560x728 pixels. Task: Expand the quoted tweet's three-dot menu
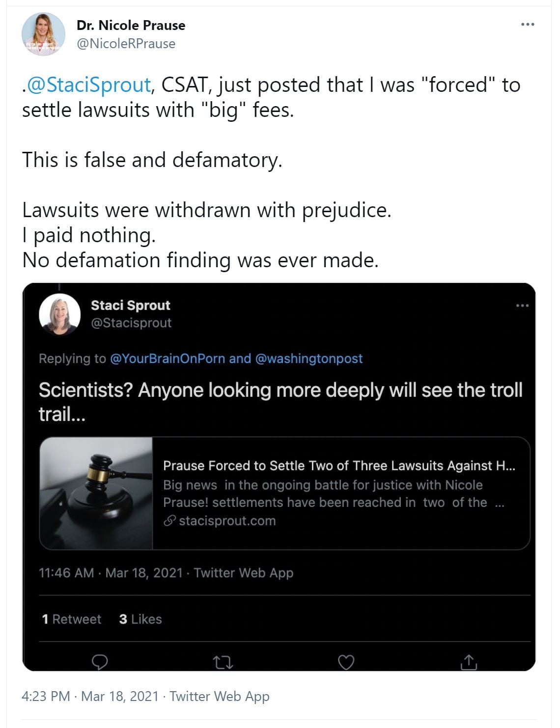pyautogui.click(x=522, y=306)
